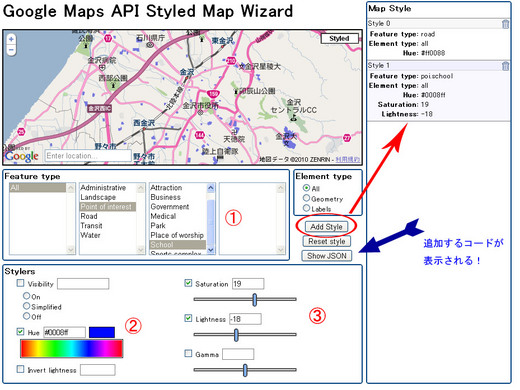The width and height of the screenshot is (520, 390).
Task: Select the All element type radio button
Action: point(306,188)
